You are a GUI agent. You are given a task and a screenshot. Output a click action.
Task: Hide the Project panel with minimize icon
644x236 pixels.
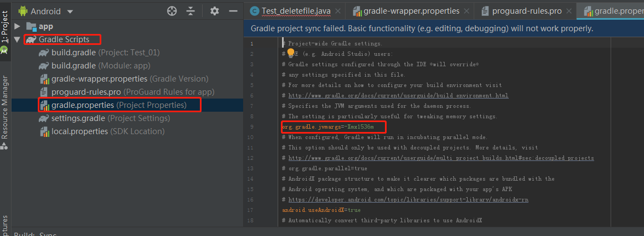point(233,11)
